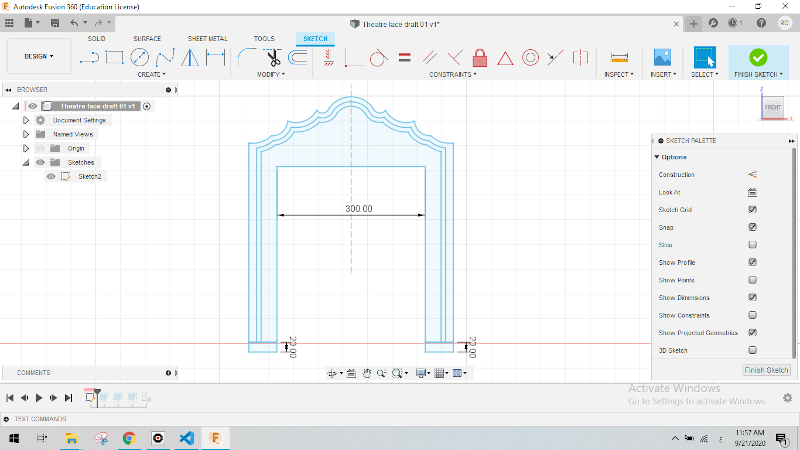800x450 pixels.
Task: Enable 3D Sketch checkbox
Action: pos(752,351)
